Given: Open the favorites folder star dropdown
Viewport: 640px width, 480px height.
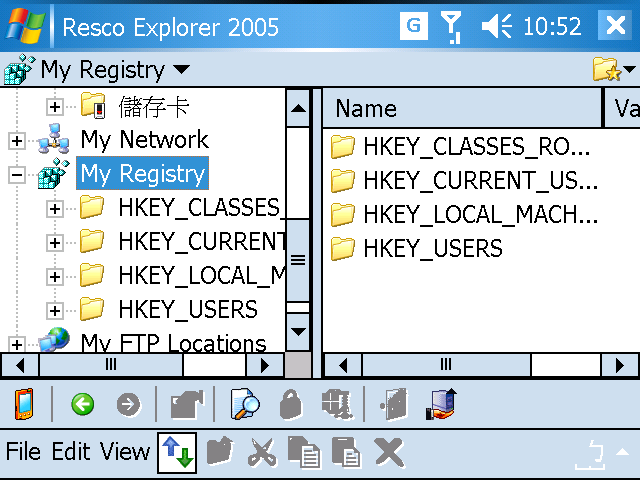Looking at the screenshot, I should click(614, 69).
